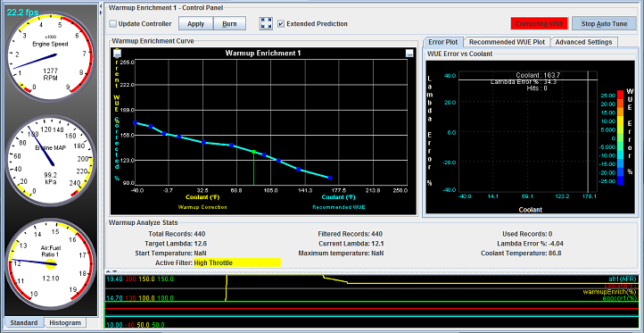Click the Warmup Correction legend label
Image resolution: width=644 pixels, height=333 pixels.
coord(202,207)
